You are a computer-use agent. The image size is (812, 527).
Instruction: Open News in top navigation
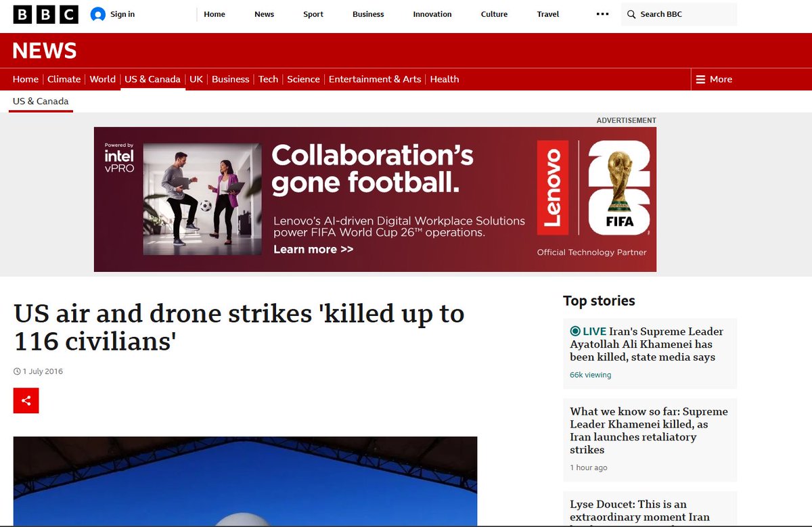pos(265,14)
